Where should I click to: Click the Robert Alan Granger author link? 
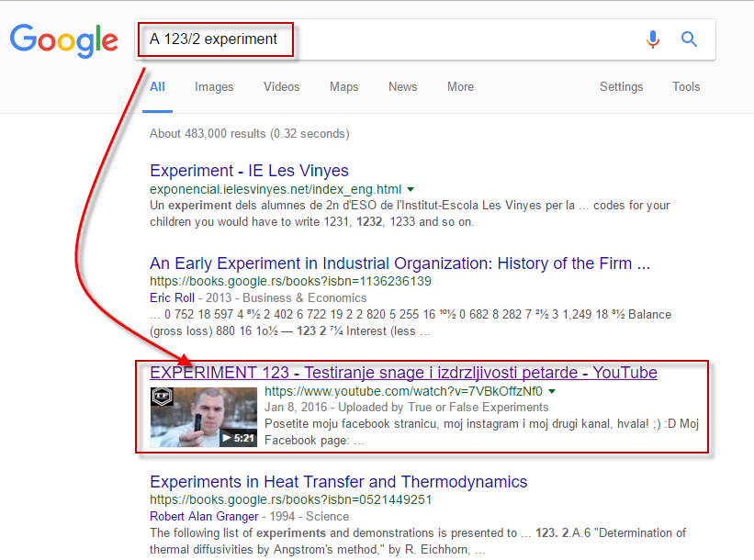(x=204, y=516)
